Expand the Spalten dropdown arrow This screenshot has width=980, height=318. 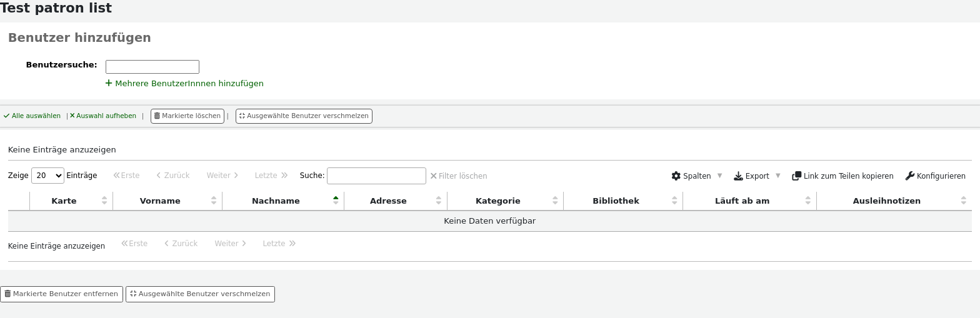click(x=719, y=176)
